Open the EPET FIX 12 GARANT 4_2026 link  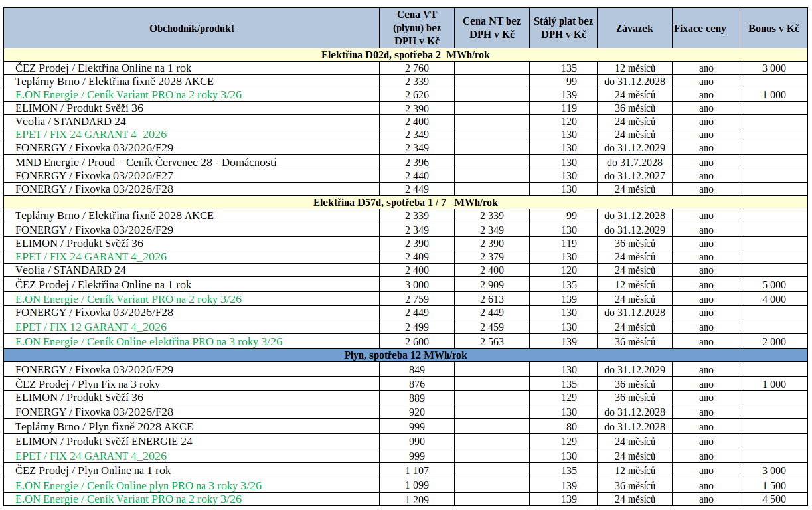click(x=91, y=327)
